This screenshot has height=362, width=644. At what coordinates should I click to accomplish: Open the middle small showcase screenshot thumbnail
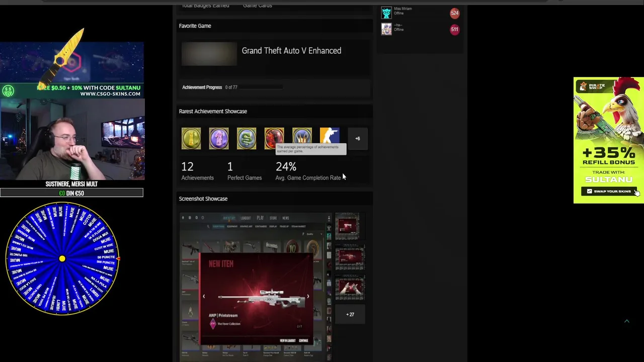350,257
